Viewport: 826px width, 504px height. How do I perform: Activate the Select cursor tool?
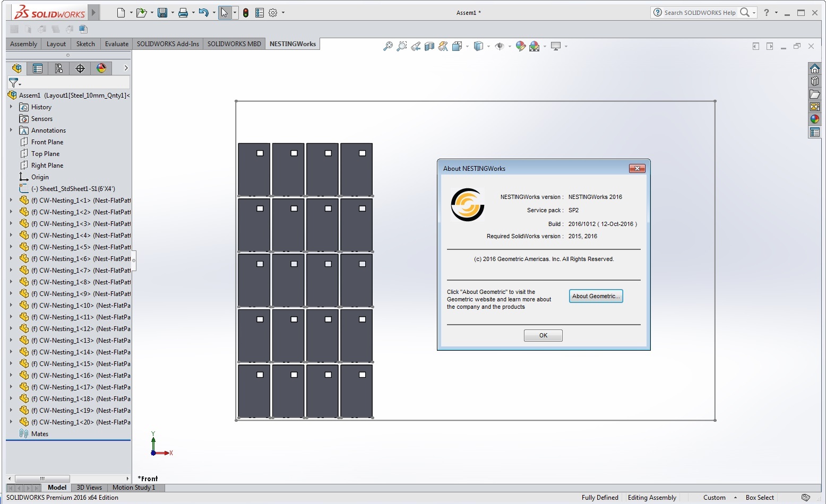(x=225, y=13)
